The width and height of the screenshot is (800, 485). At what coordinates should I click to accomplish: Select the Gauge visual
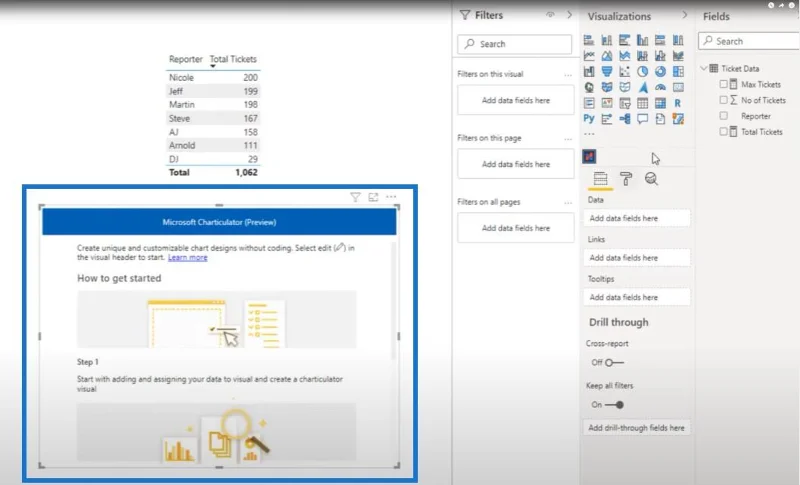coord(660,87)
